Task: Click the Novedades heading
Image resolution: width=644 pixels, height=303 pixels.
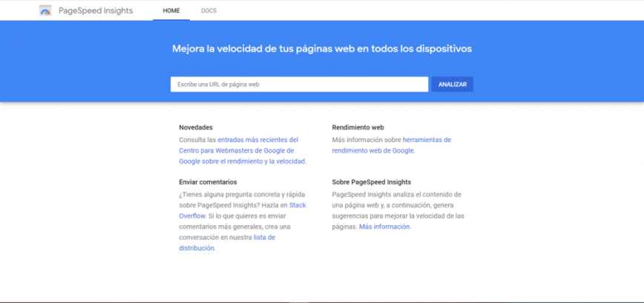Action: click(x=196, y=127)
